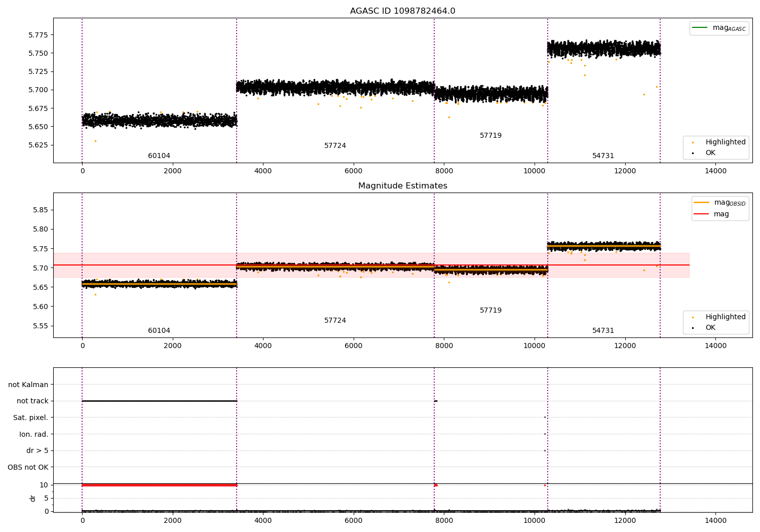This screenshot has width=760, height=532.
Task: Click the 5.60 y-axis tick label
Action: click(40, 307)
